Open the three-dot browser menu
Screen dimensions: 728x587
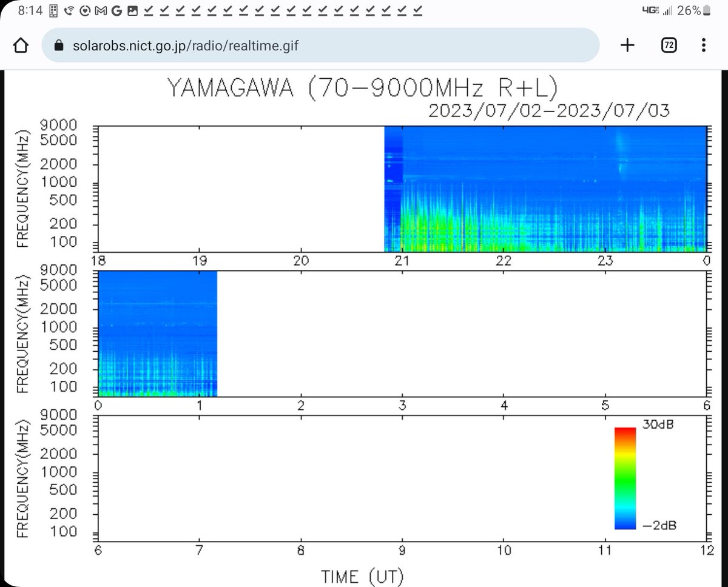tap(704, 45)
